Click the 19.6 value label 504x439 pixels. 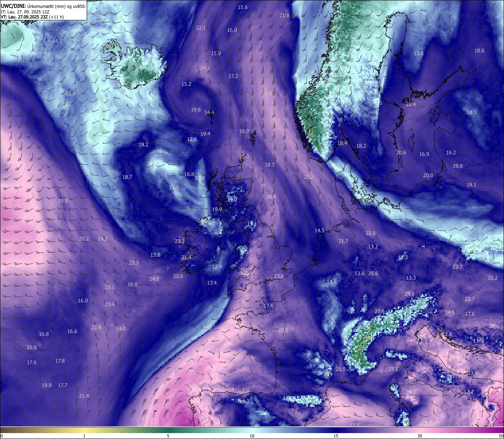pyautogui.click(x=196, y=110)
